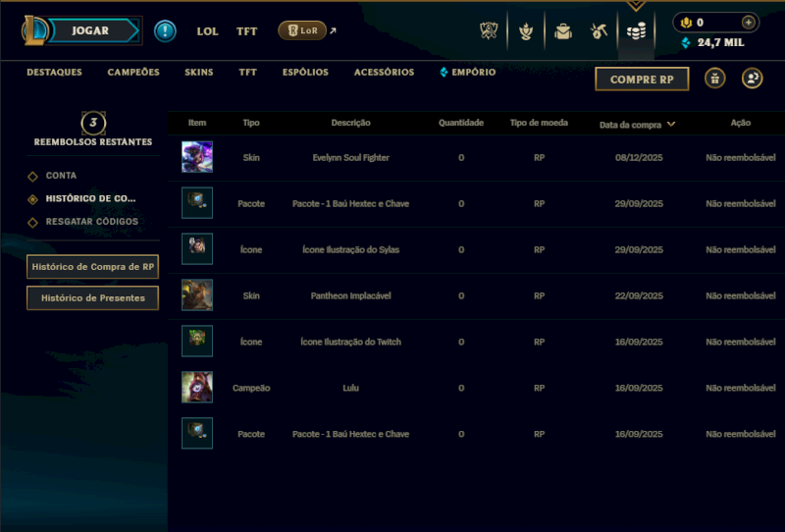Viewport: 785px width, 532px height.
Task: Click the COMPRE RP button
Action: (x=642, y=80)
